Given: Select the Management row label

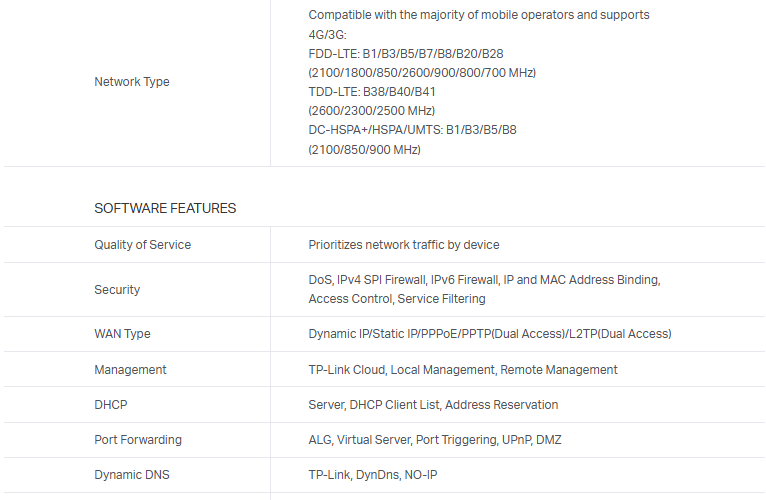Looking at the screenshot, I should click(x=130, y=370).
